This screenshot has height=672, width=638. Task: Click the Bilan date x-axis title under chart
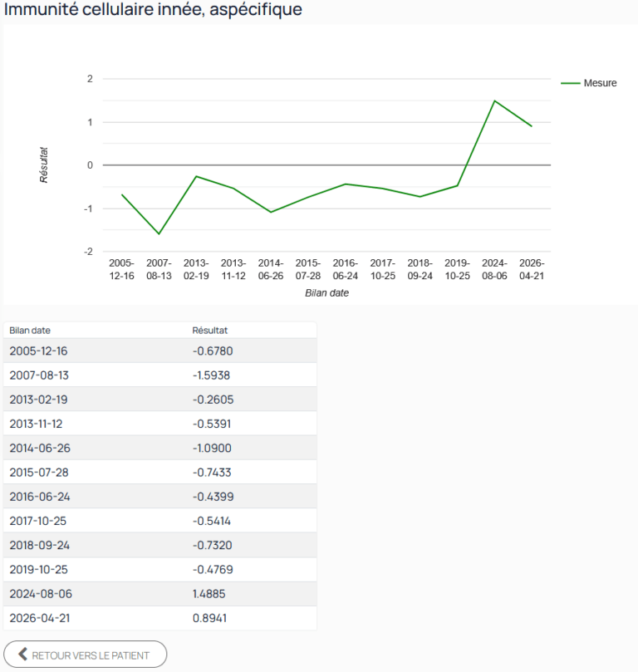pos(326,293)
